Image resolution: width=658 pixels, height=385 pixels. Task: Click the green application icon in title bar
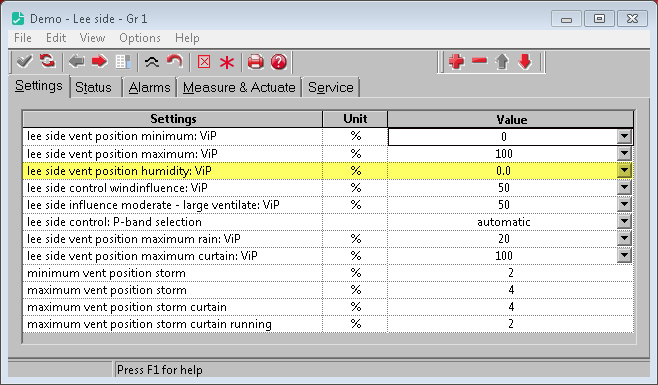[18, 18]
